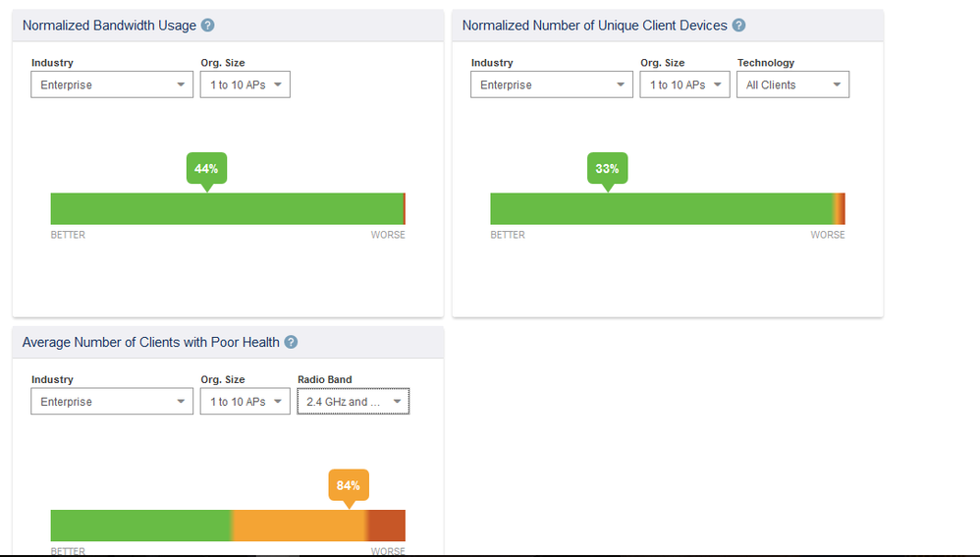Open Industry dropdown in Poor Health panel
The height and width of the screenshot is (557, 980).
pyautogui.click(x=112, y=402)
